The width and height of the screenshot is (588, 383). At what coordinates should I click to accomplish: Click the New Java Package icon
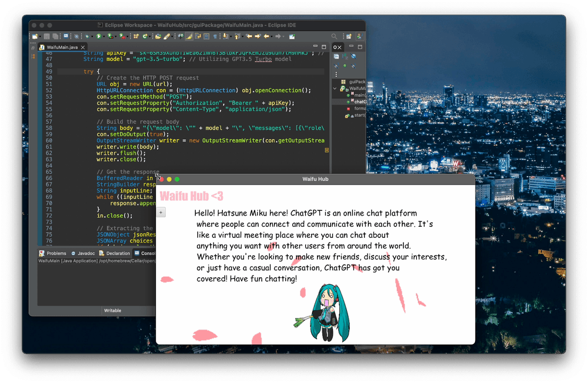136,36
